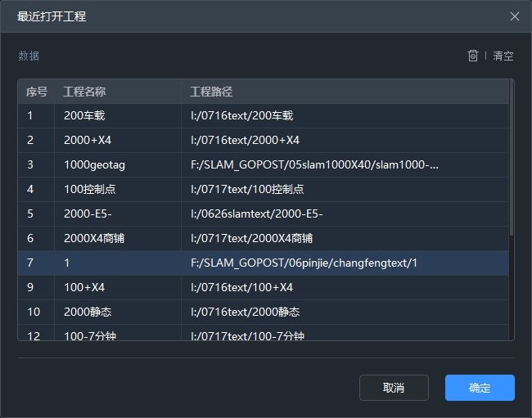Click the 工程路径 column header
The height and width of the screenshot is (418, 532).
coord(211,92)
